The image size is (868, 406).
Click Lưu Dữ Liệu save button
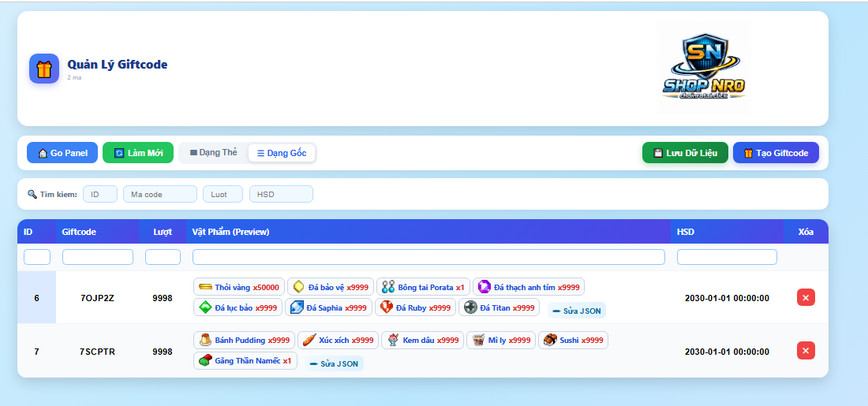(685, 153)
